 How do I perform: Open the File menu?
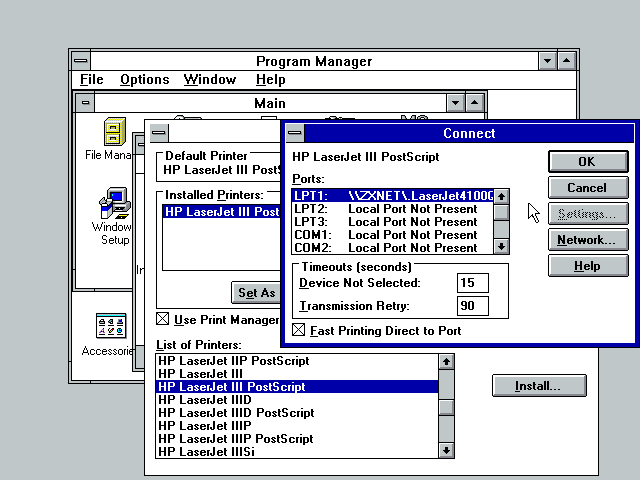point(91,80)
